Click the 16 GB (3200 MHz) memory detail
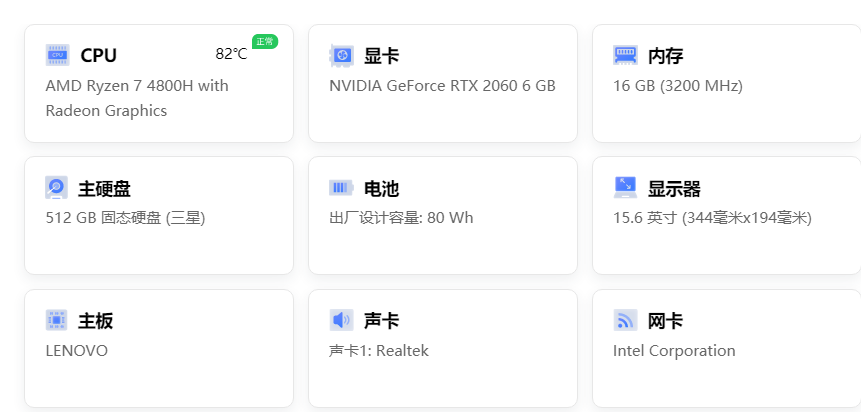Screen dimensions: 861x412 pos(677,86)
